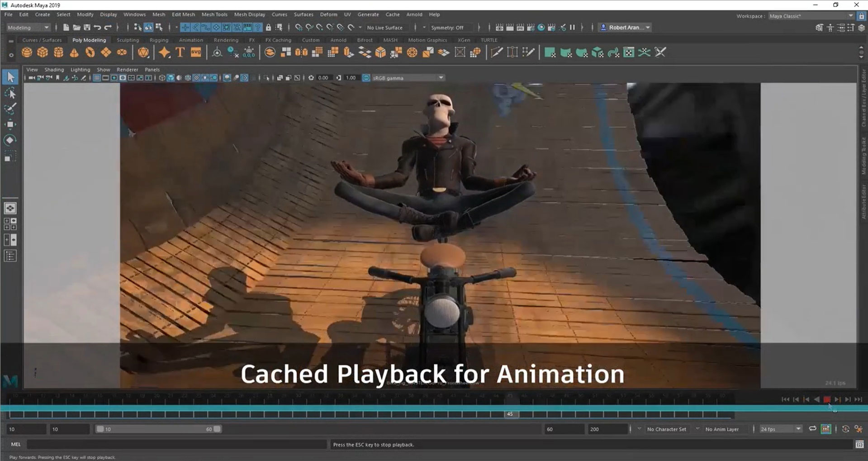This screenshot has width=868, height=461.
Task: Choose the Lasso select tool
Action: click(10, 94)
